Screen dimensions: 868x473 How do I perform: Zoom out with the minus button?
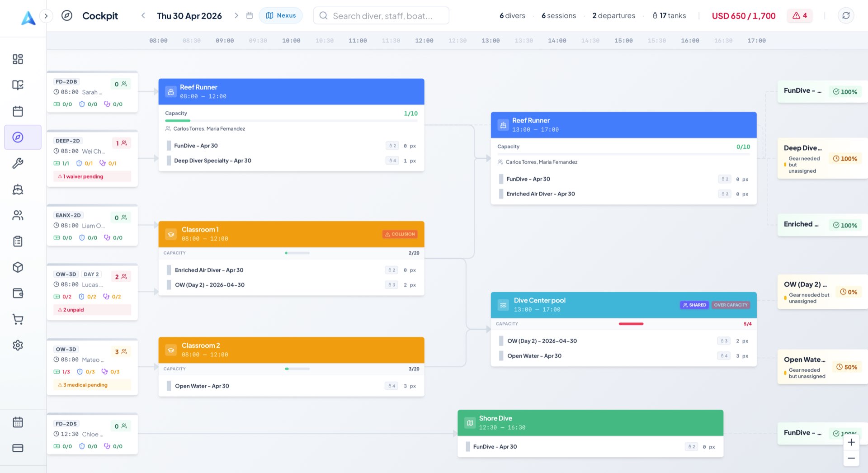point(851,458)
